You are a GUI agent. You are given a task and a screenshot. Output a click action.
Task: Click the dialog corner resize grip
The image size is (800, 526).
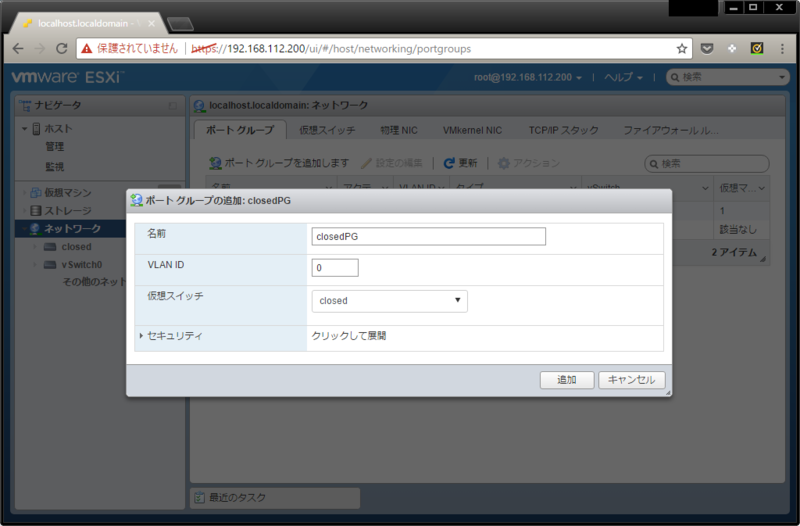(668, 393)
